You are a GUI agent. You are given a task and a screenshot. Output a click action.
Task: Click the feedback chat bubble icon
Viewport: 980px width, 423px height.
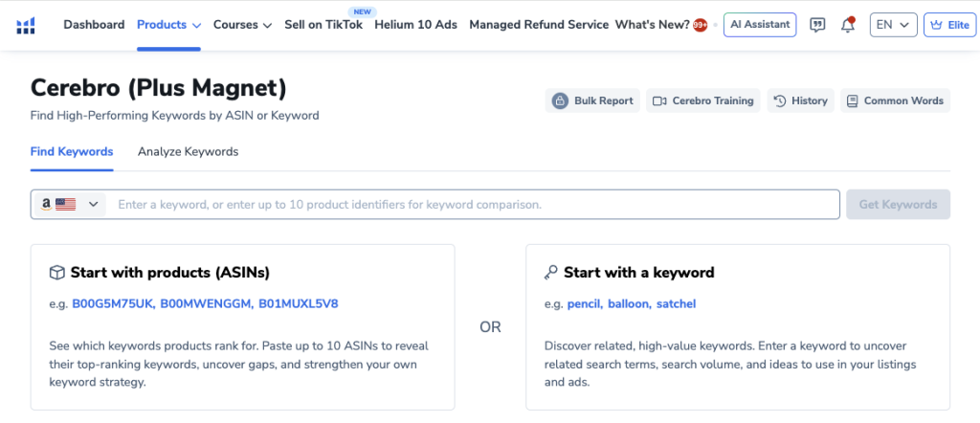tap(817, 25)
